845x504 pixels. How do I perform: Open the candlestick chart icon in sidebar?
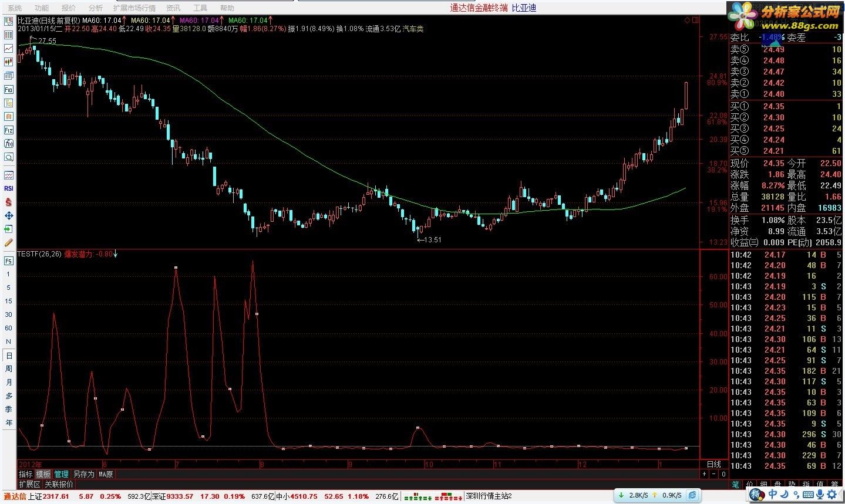[x=9, y=62]
